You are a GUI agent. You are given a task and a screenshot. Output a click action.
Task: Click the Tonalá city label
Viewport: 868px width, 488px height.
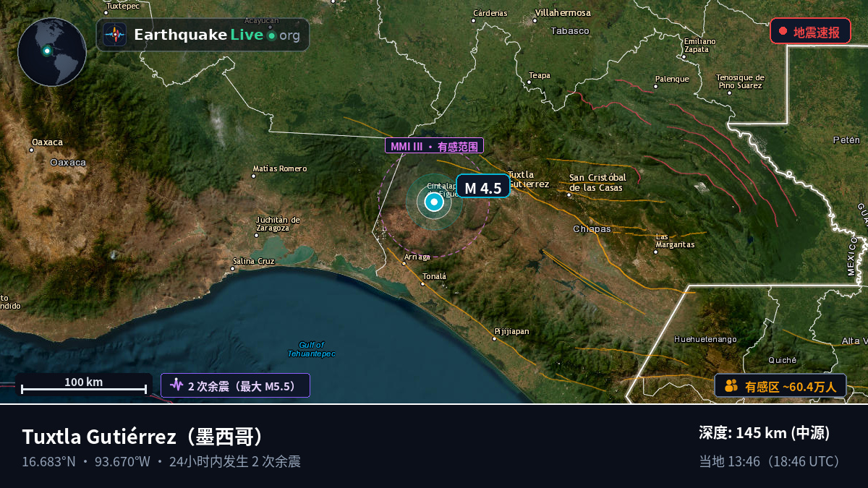(x=435, y=276)
